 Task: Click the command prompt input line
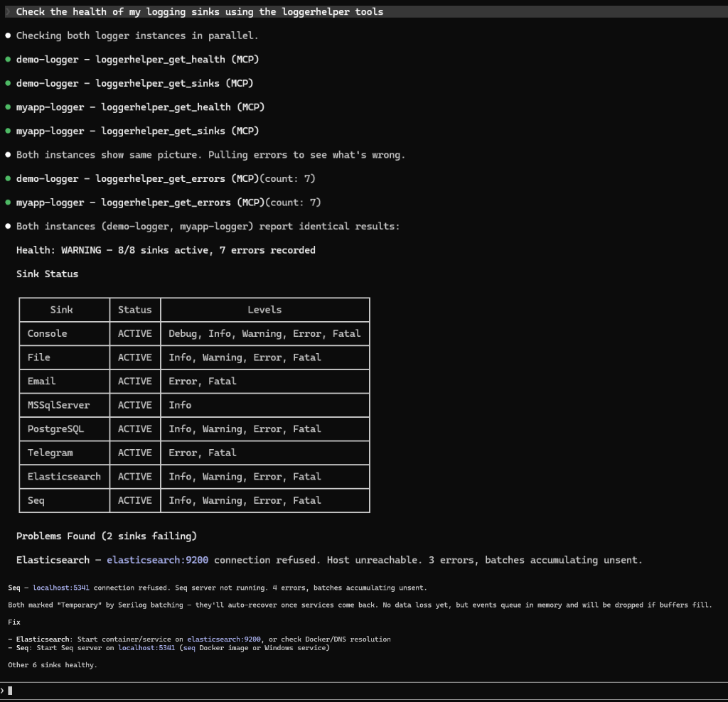tap(364, 691)
